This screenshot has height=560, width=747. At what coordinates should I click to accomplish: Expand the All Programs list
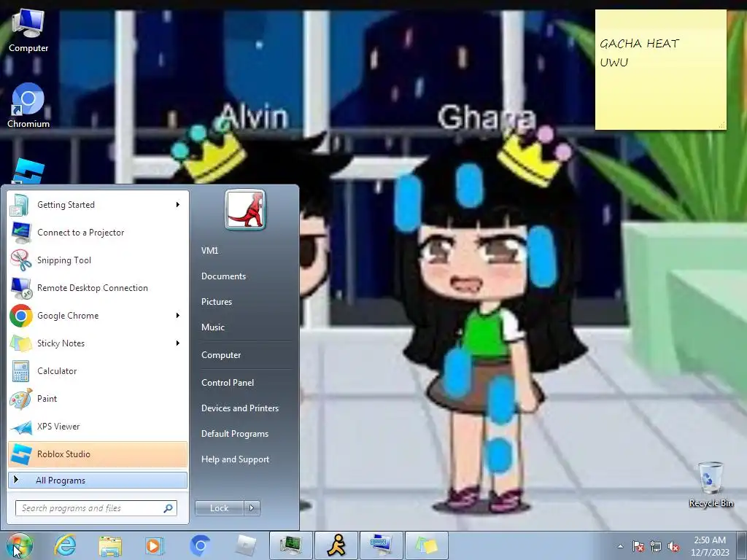point(97,480)
